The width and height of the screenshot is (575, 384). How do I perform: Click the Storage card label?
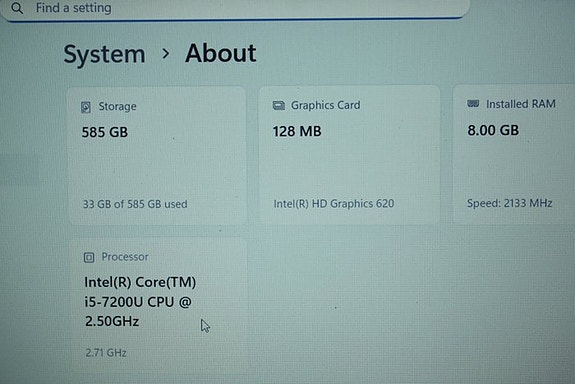point(117,106)
